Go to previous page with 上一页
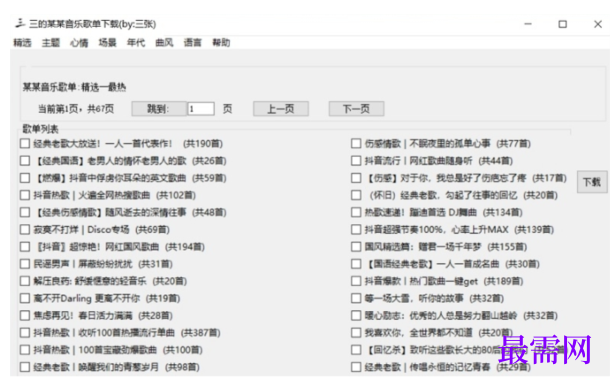Viewport: 610px width, 381px height. tap(281, 109)
